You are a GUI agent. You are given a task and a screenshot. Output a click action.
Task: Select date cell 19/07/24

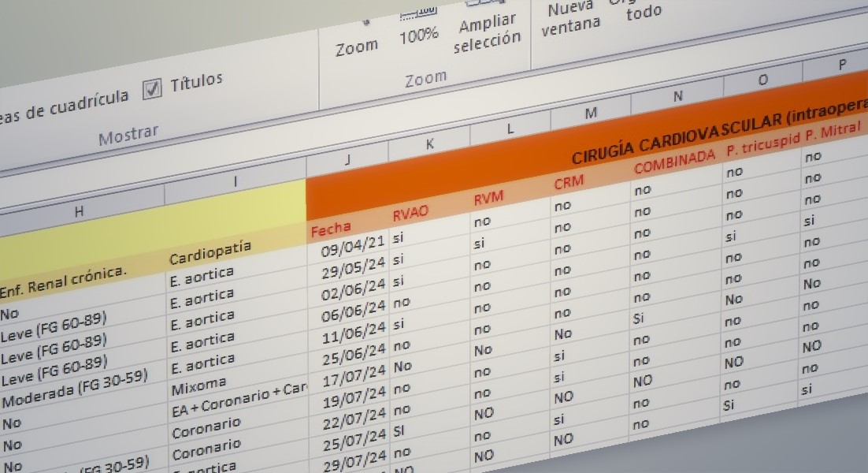point(353,397)
